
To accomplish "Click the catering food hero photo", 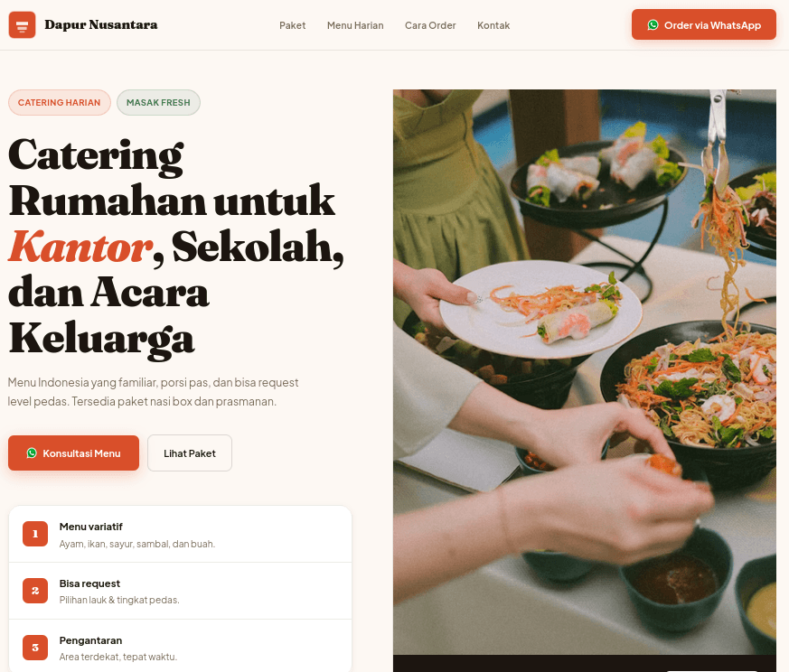I will [584, 372].
